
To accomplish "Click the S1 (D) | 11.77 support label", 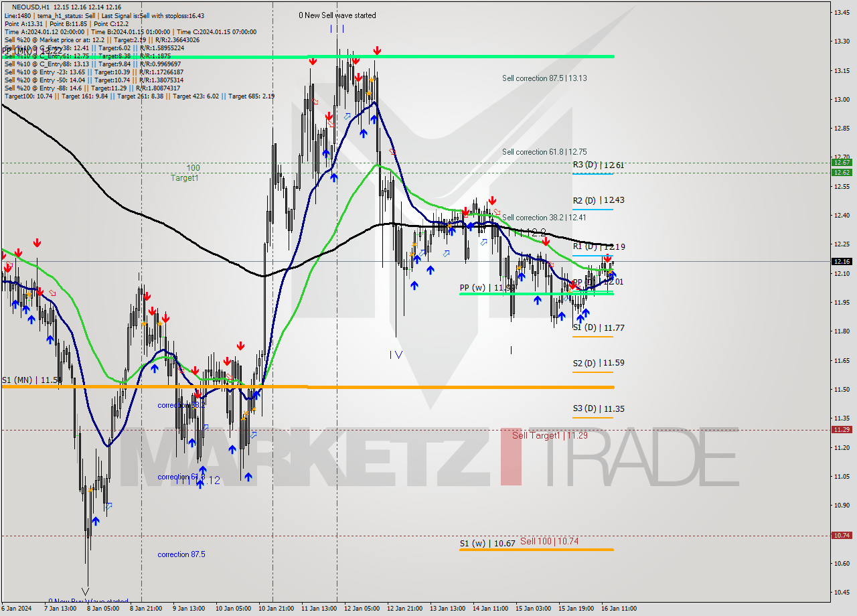I will click(599, 327).
